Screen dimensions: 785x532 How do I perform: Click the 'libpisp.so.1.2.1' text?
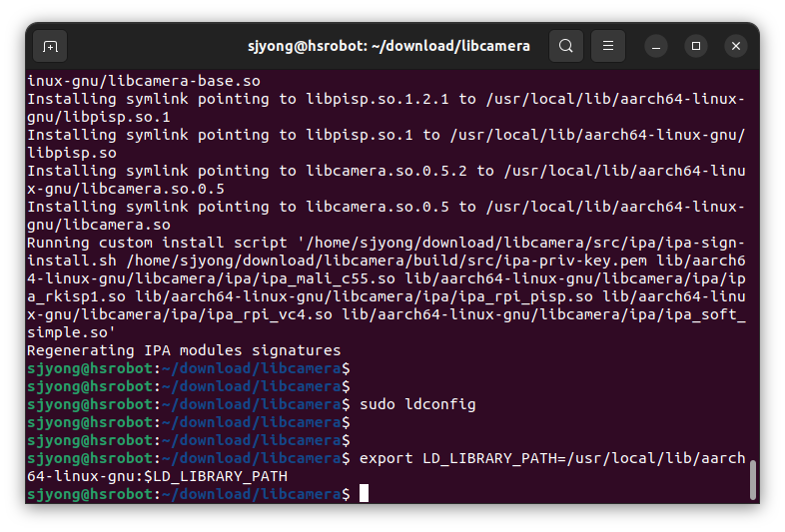[378, 99]
